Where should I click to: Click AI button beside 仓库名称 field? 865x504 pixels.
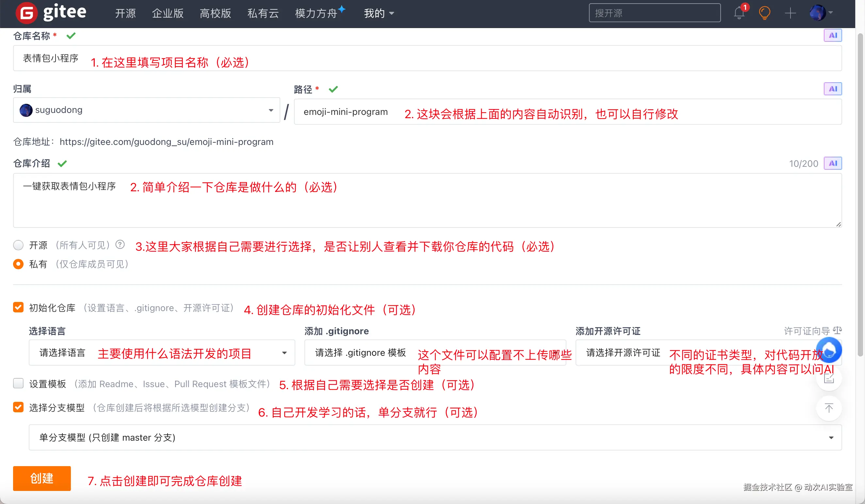click(x=832, y=35)
